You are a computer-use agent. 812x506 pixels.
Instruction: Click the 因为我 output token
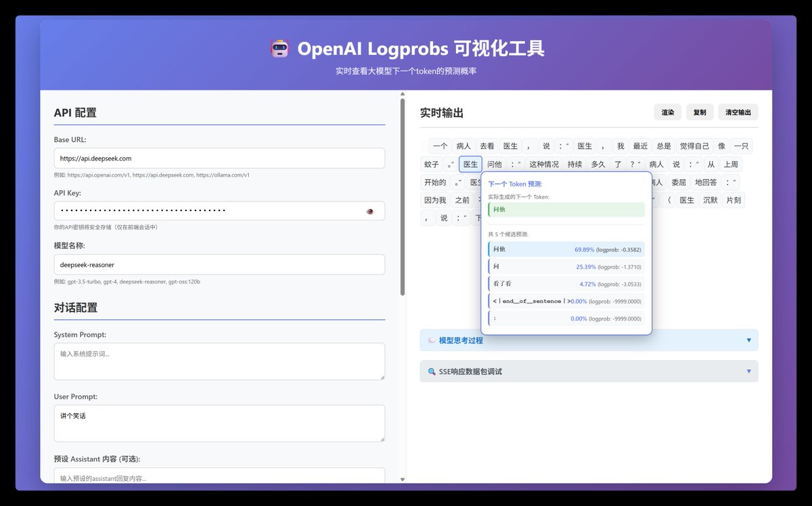[x=435, y=200]
